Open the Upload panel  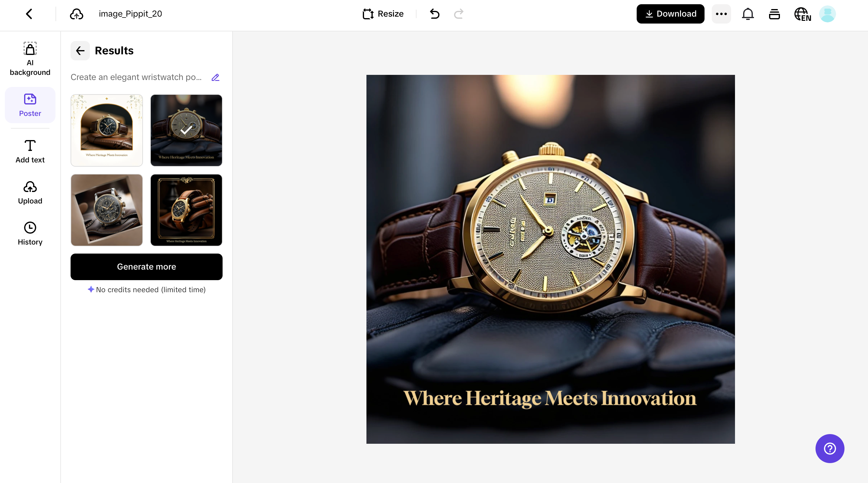click(x=30, y=193)
